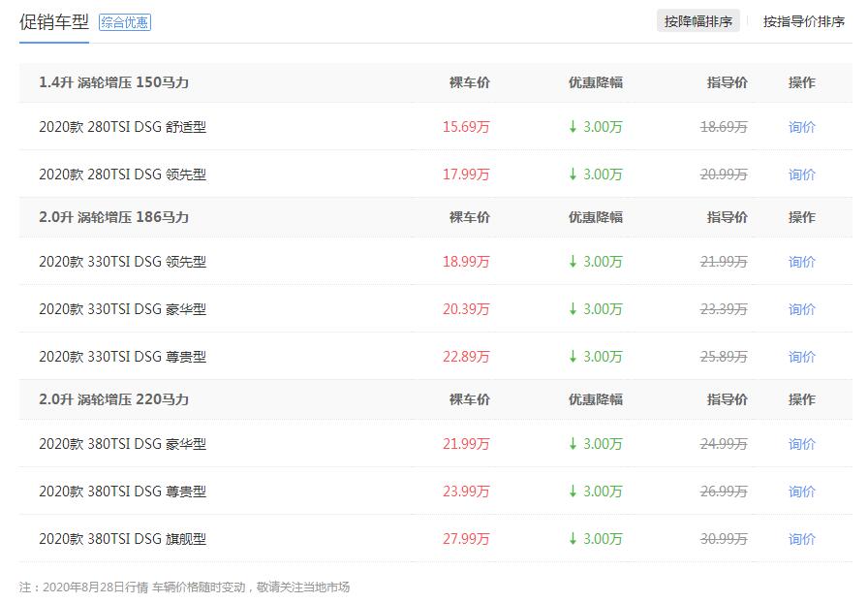Viewport: 868px width, 603px height.
Task: Click the 17.99万 bare car price
Action: (x=466, y=175)
